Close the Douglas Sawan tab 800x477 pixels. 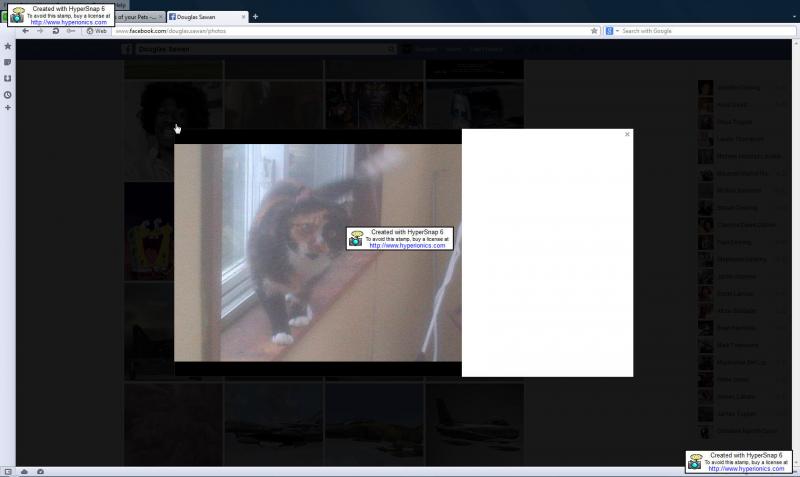point(243,17)
